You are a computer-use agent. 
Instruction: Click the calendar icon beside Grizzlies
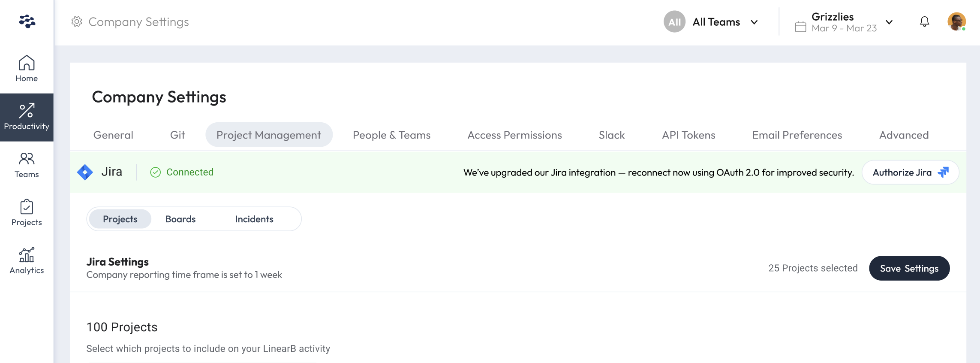(x=800, y=27)
